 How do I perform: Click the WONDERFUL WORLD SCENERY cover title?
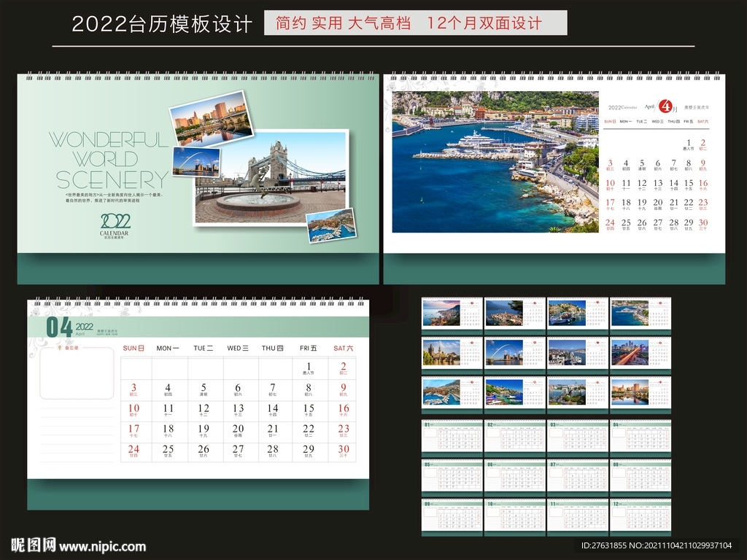coord(109,160)
